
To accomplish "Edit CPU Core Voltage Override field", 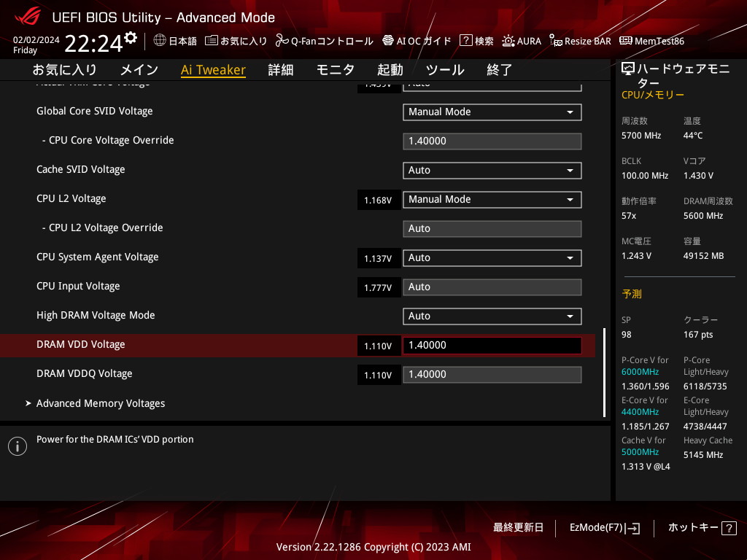I will 492,141.
